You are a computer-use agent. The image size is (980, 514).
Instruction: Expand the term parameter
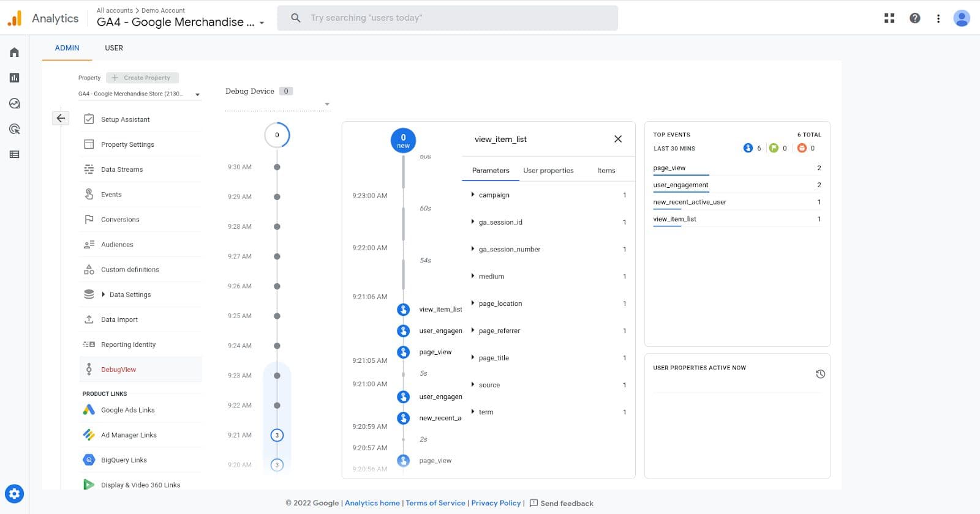(472, 412)
